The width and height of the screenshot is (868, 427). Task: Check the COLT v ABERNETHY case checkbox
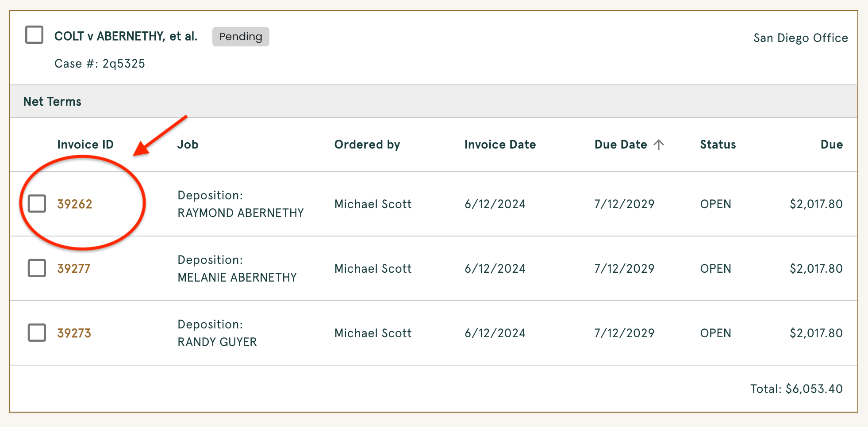click(x=34, y=34)
